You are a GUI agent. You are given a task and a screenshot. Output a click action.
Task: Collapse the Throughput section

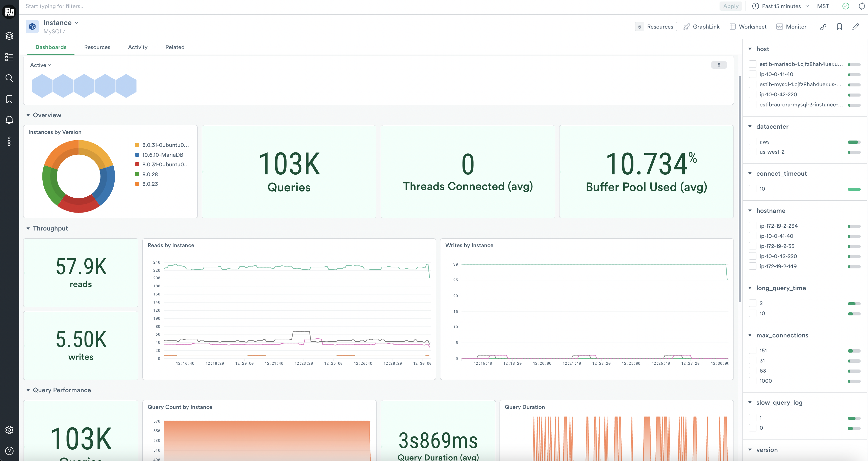[28, 228]
